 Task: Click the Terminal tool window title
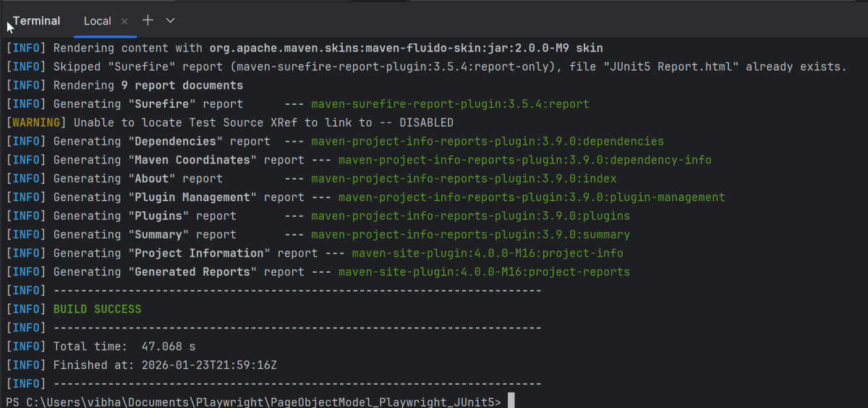coord(36,21)
